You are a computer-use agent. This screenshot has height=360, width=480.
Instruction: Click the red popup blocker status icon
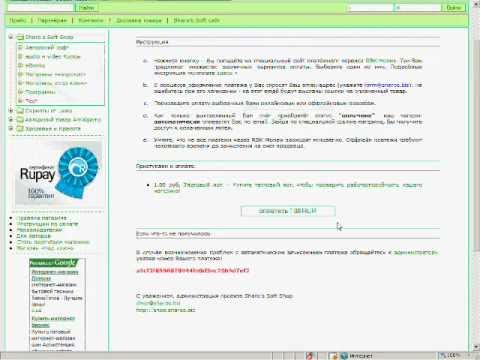pyautogui.click(x=310, y=356)
